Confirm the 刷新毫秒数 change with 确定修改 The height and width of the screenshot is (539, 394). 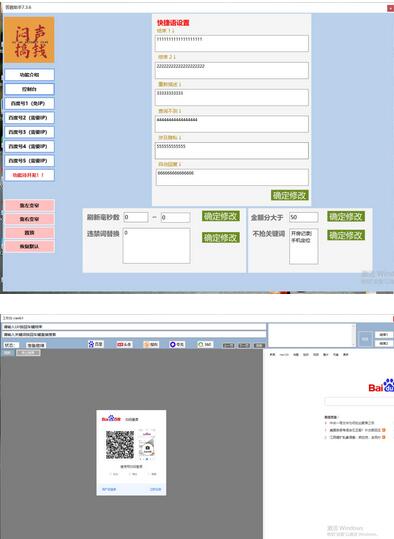(221, 216)
